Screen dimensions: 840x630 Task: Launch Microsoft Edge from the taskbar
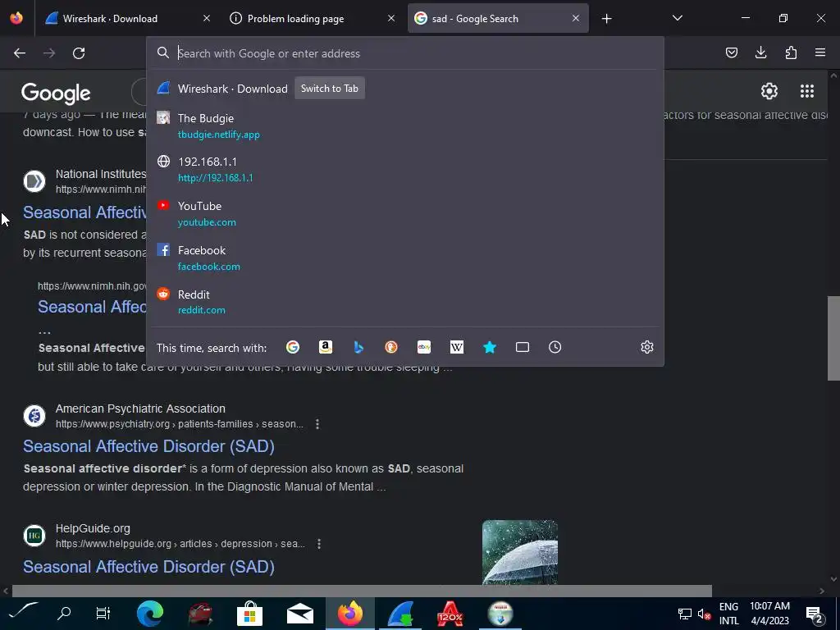pyautogui.click(x=150, y=614)
